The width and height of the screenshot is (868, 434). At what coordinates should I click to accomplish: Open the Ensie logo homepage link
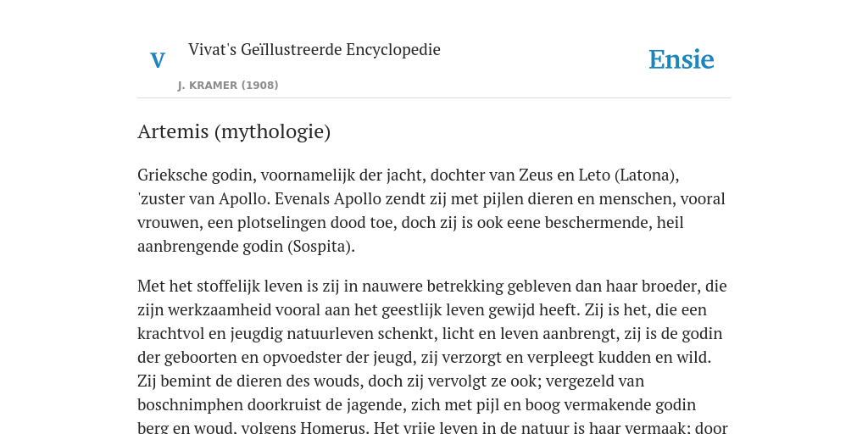[682, 59]
